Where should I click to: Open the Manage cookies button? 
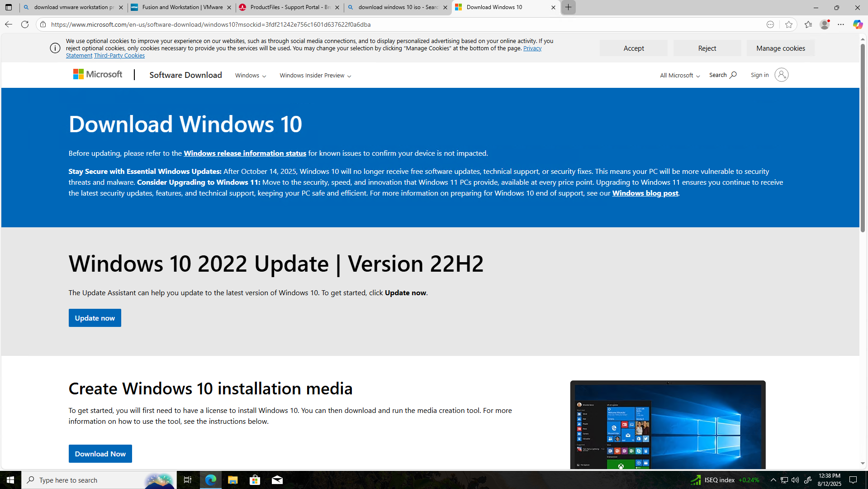pyautogui.click(x=781, y=48)
